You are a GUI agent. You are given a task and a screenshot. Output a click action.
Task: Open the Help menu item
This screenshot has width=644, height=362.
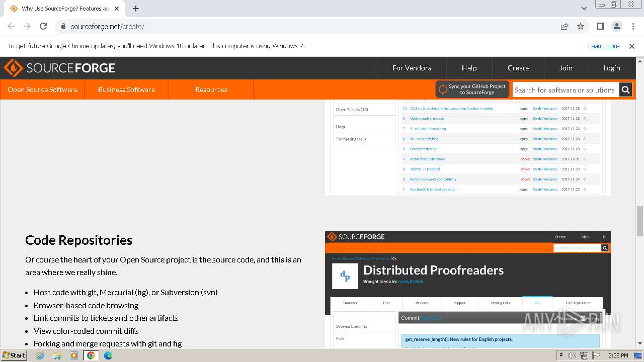pos(469,68)
